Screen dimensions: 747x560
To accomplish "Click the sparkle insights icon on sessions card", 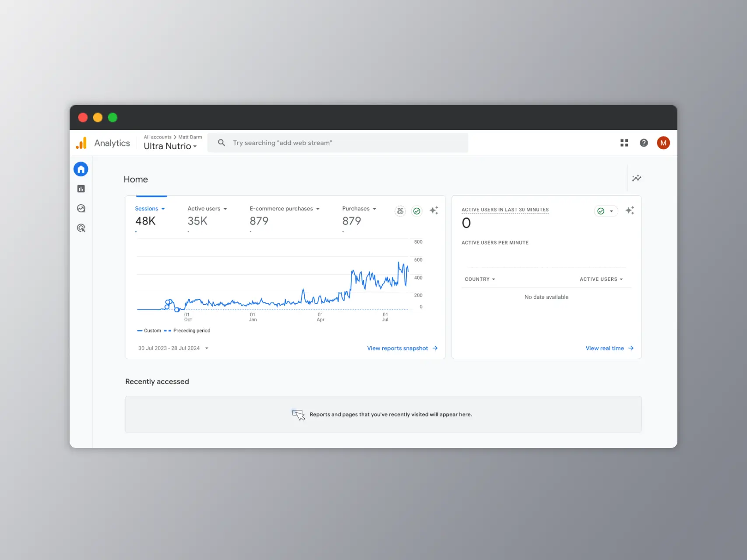I will click(x=434, y=210).
